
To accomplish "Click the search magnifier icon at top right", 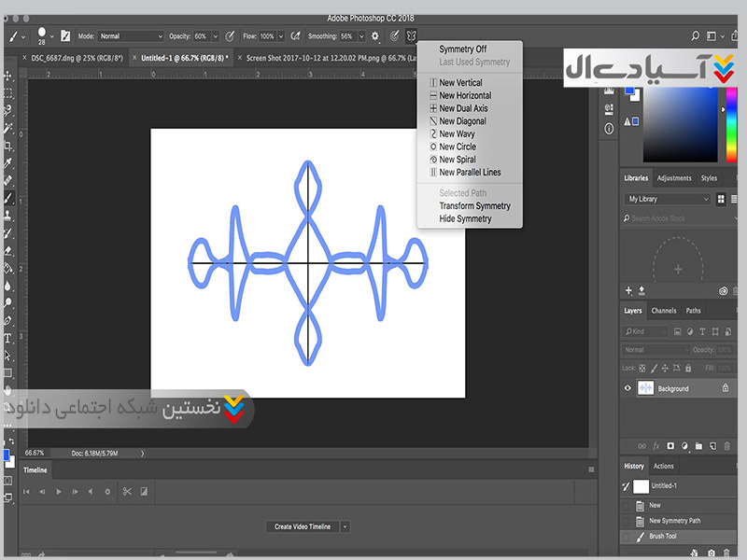I will [x=695, y=35].
